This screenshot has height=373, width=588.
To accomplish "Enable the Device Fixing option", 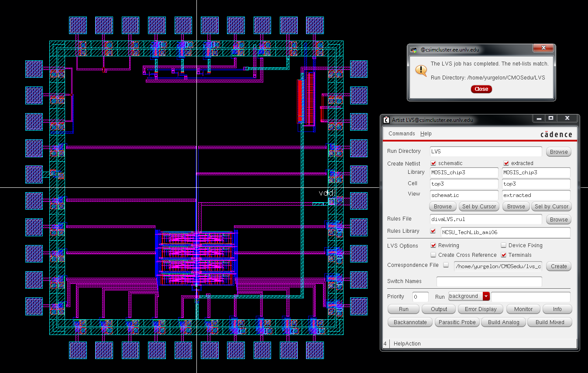I will pyautogui.click(x=503, y=245).
